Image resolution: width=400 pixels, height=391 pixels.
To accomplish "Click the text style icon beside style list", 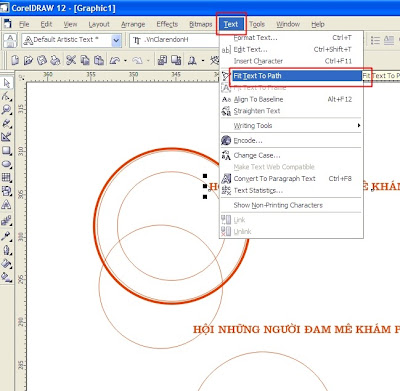I will pyautogui.click(x=10, y=40).
